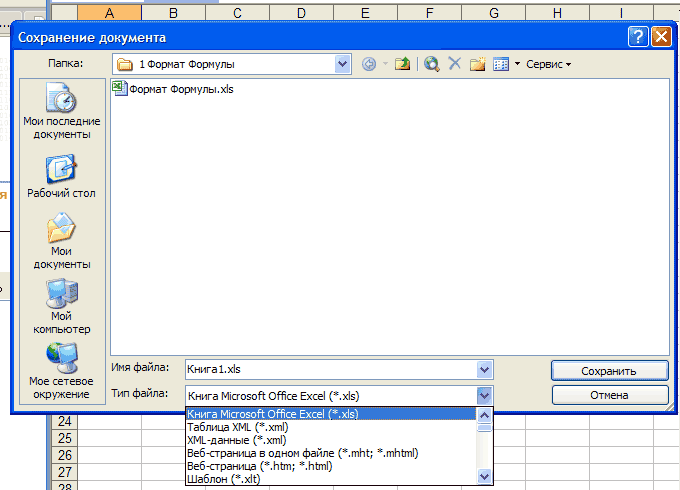This screenshot has height=490, width=680.
Task: Go to Рабочий стол in sidebar
Action: click(x=61, y=176)
